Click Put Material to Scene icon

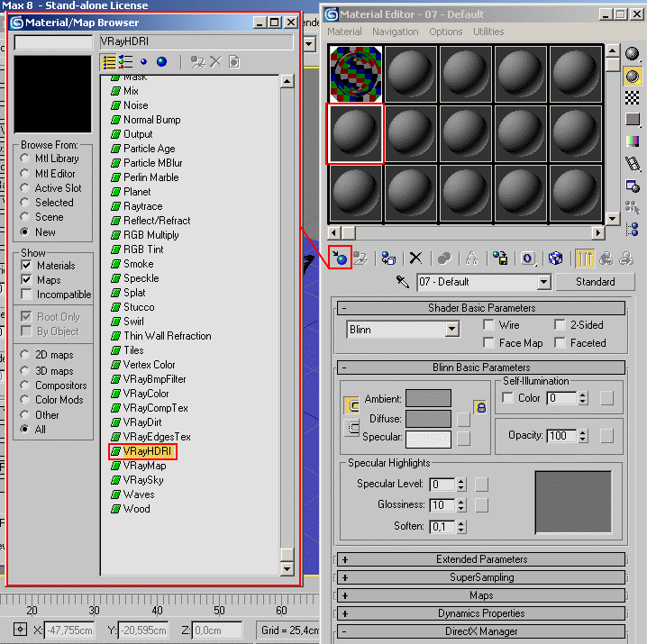[360, 259]
